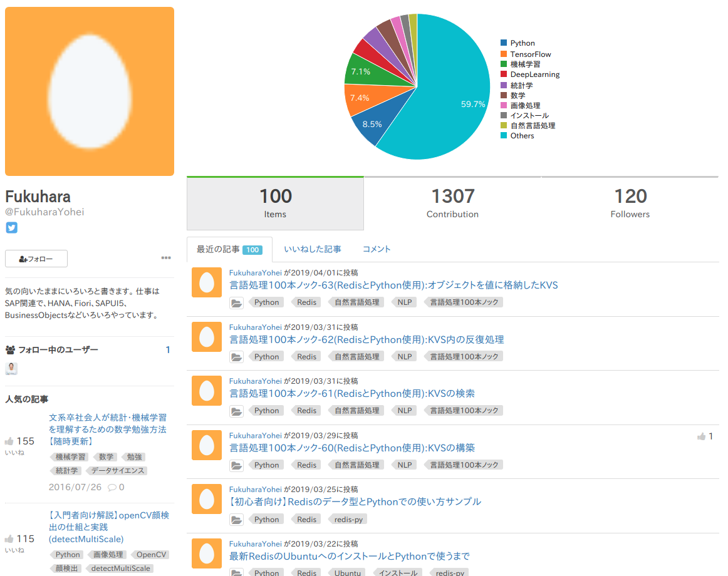This screenshot has height=576, width=728.
Task: Click TensorFlow orange legend swatch
Action: pos(504,54)
